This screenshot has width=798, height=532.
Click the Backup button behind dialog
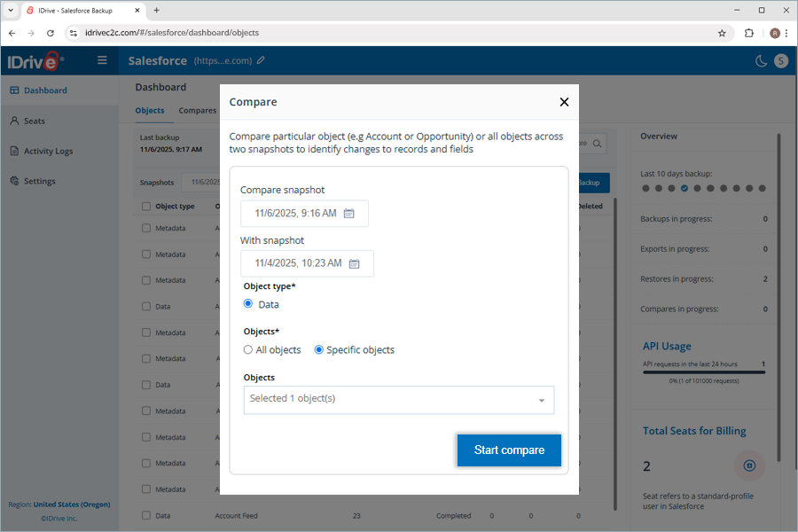(594, 183)
